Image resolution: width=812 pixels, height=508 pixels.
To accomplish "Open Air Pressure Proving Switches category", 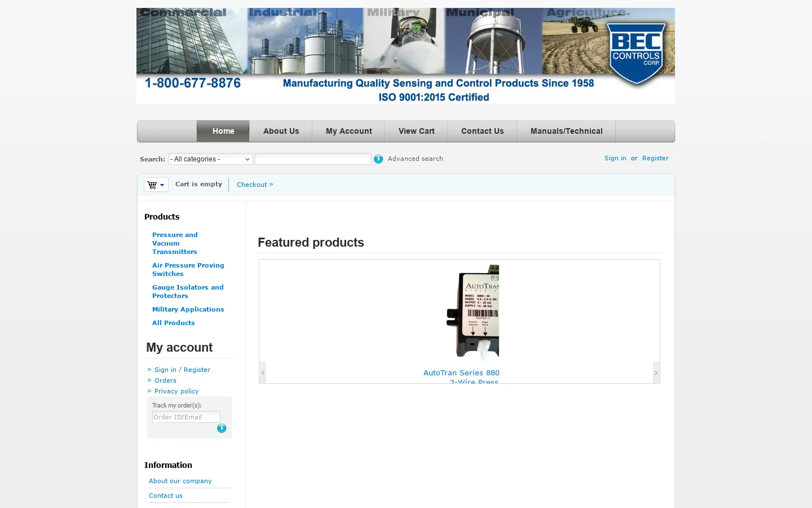I will [188, 269].
